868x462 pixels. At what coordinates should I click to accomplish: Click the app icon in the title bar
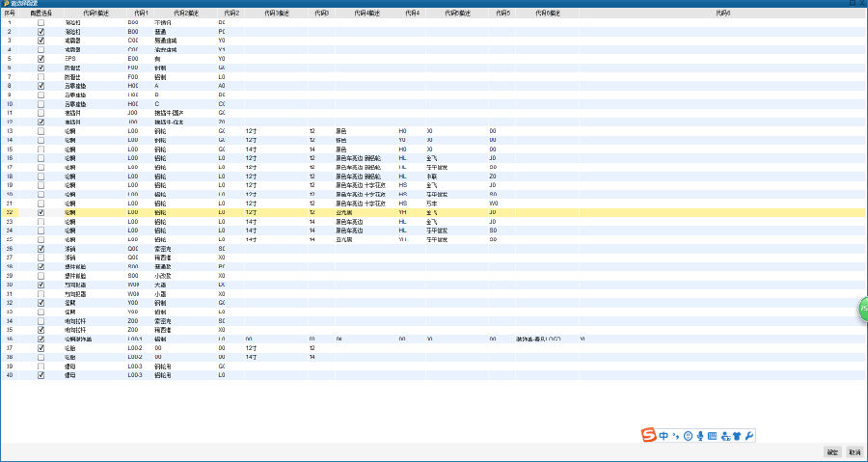coord(5,3)
